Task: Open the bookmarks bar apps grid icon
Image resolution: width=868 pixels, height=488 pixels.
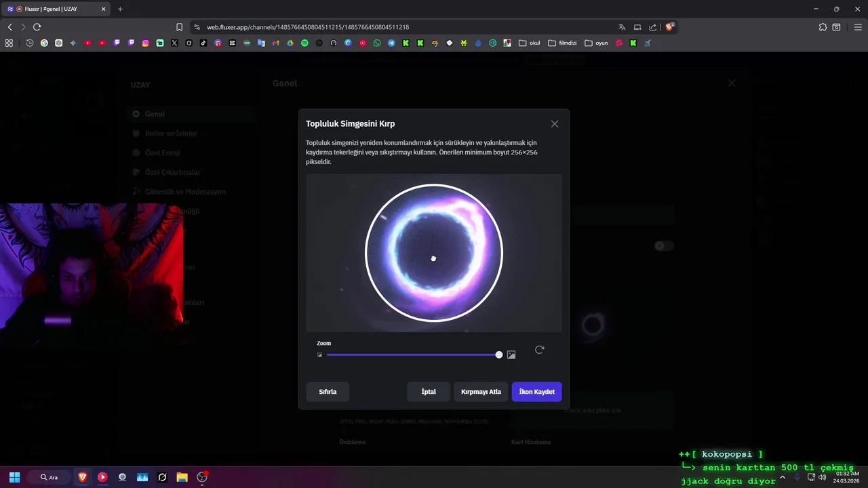Action: (9, 43)
